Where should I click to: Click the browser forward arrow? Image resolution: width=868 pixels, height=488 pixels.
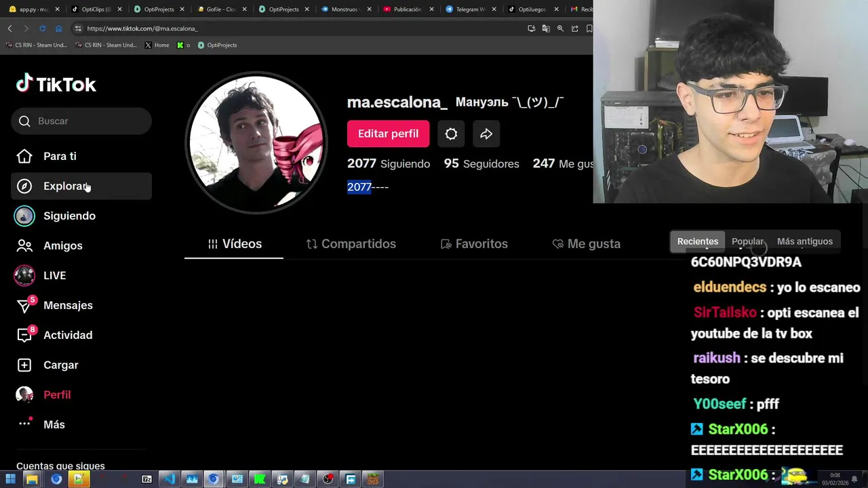26,28
